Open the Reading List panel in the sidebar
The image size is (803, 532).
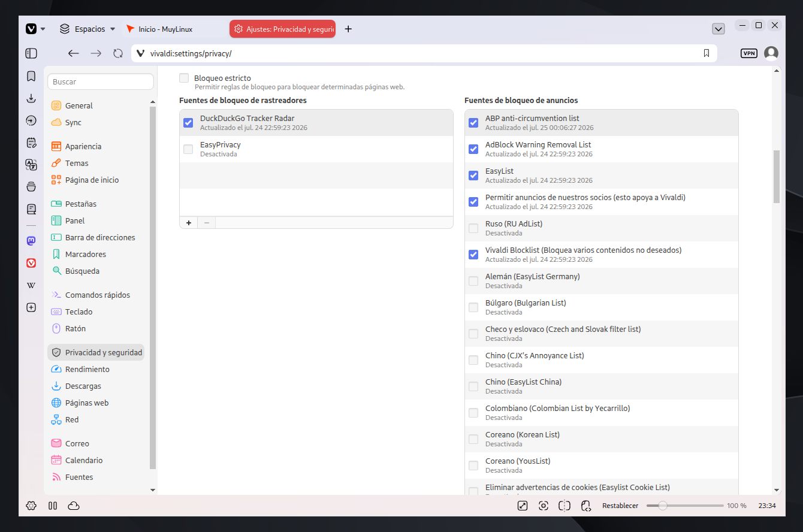pyautogui.click(x=31, y=209)
